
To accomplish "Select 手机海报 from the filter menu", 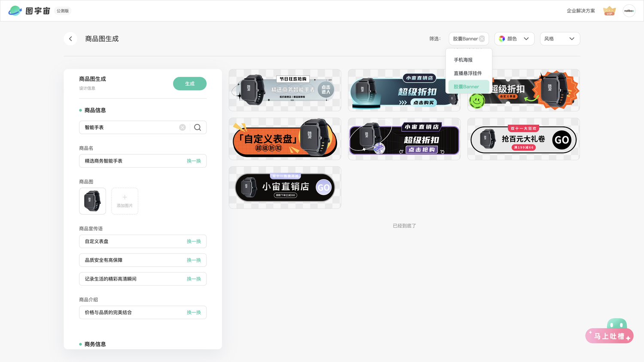I will point(468,60).
